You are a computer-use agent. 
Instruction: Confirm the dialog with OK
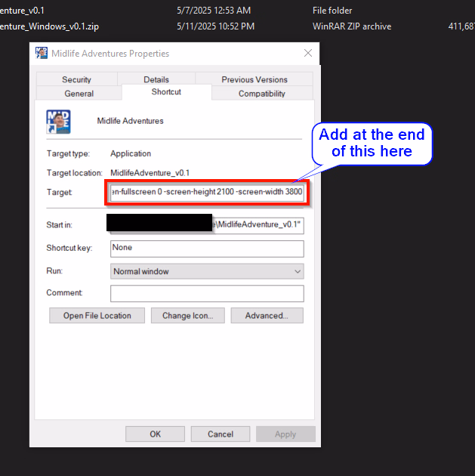pyautogui.click(x=155, y=434)
